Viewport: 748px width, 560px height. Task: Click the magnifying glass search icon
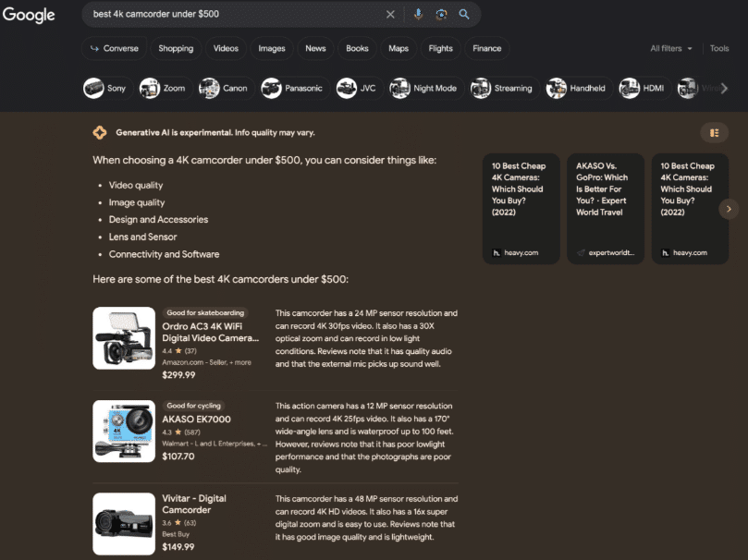click(x=464, y=15)
